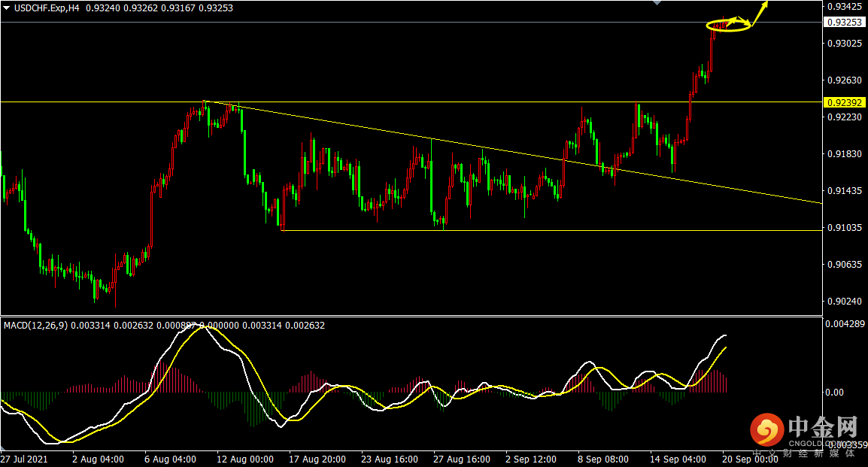Click the 27 Aug 16:00 time label
The width and height of the screenshot is (868, 467).
[462, 459]
